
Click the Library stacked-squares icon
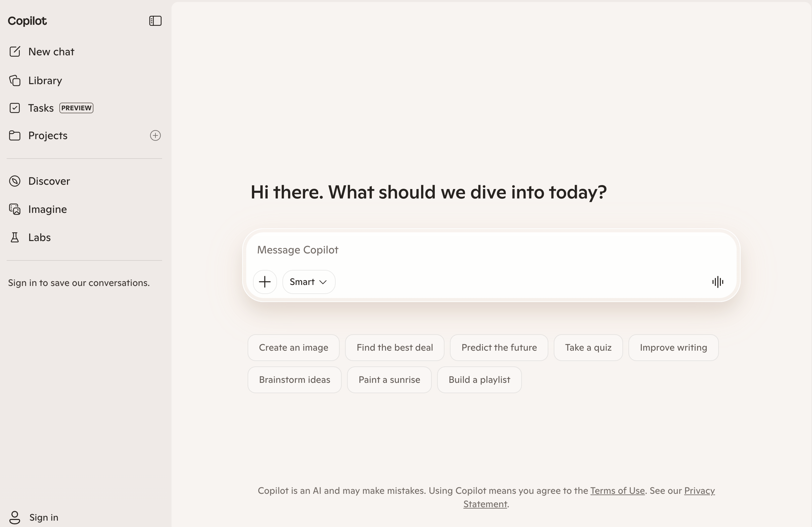point(15,80)
